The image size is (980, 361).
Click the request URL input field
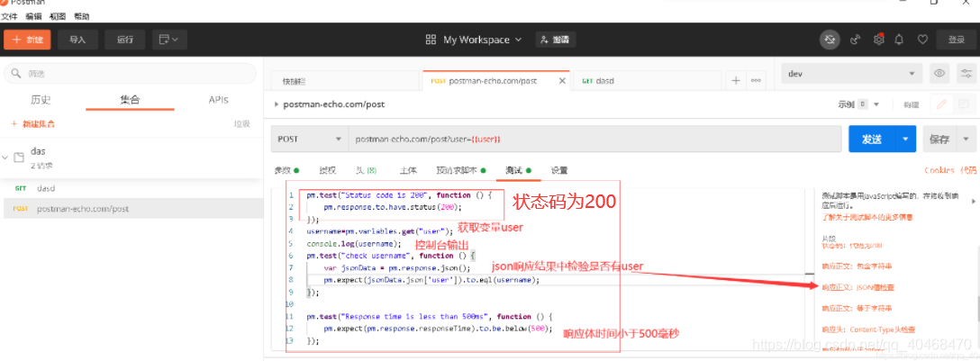coord(595,139)
